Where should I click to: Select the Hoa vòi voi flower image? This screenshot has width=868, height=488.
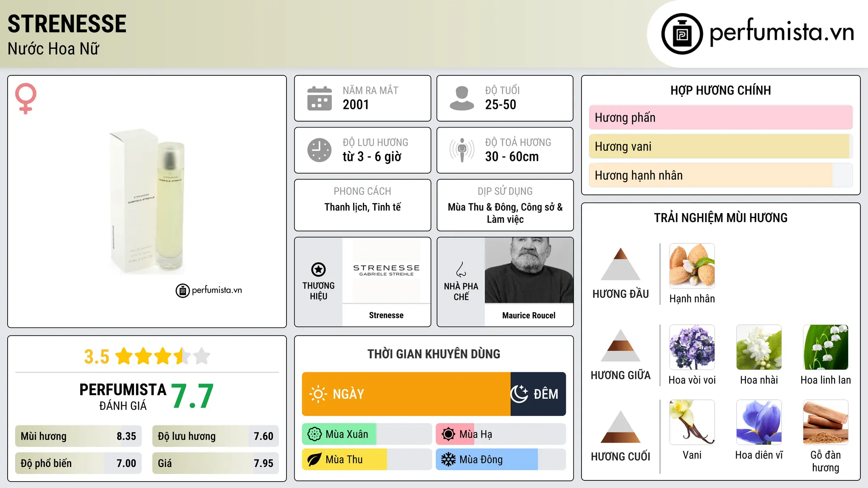click(692, 347)
